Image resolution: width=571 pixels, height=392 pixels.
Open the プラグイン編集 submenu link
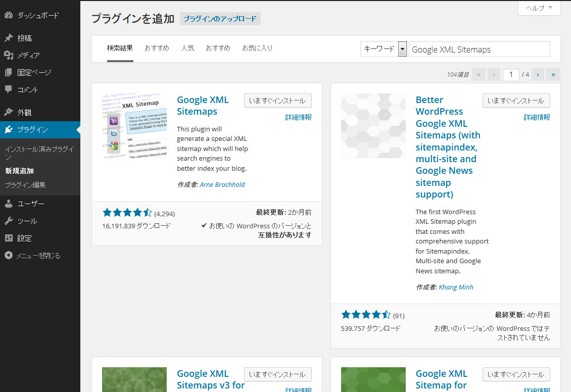25,185
